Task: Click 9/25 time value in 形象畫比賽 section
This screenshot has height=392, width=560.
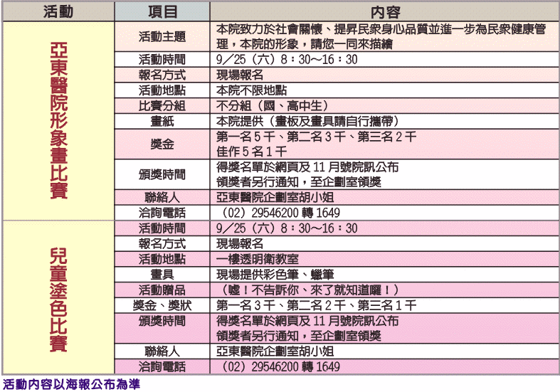Action: click(287, 59)
